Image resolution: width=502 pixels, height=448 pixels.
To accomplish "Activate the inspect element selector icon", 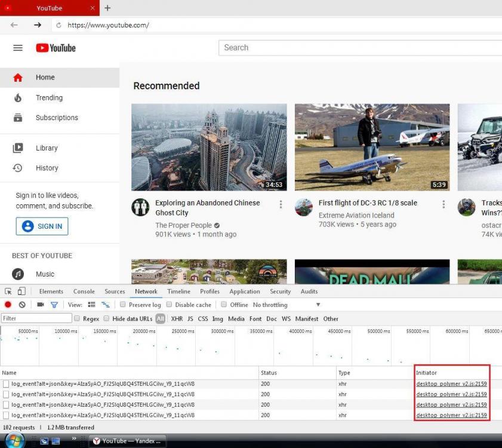I will (8, 291).
